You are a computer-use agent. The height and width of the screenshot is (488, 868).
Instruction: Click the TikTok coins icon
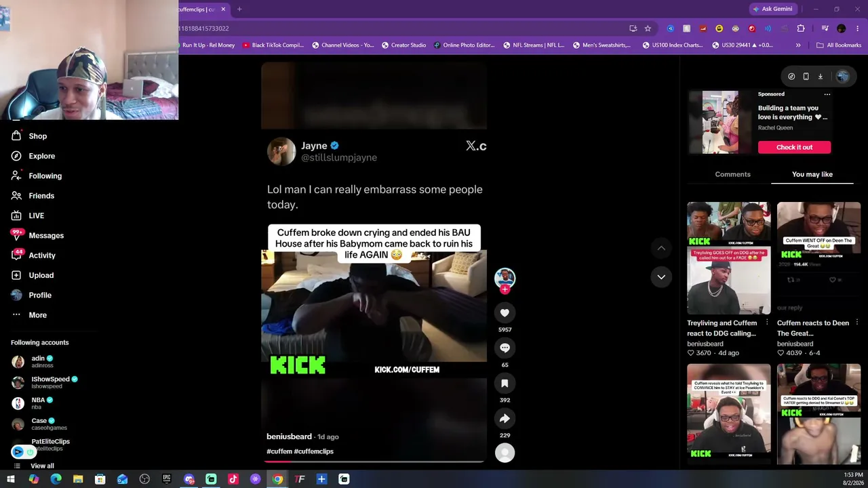point(791,77)
